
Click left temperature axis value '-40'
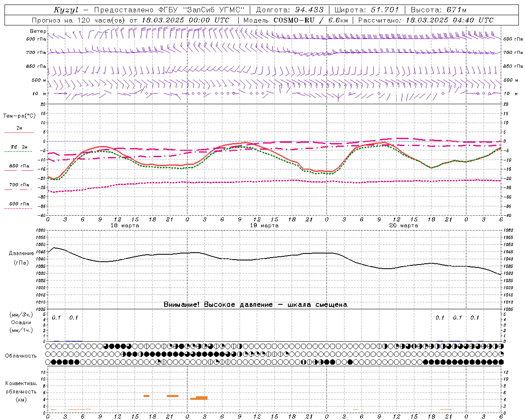coord(42,215)
